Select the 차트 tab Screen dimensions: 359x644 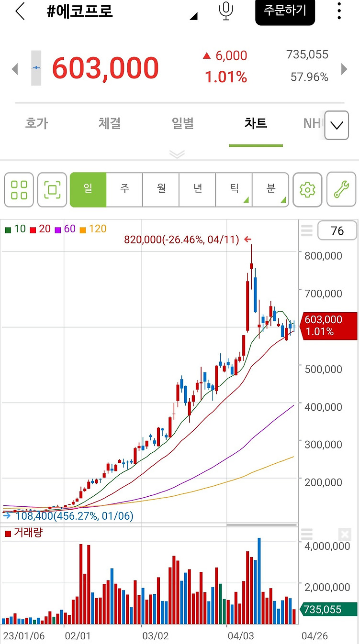(x=256, y=124)
